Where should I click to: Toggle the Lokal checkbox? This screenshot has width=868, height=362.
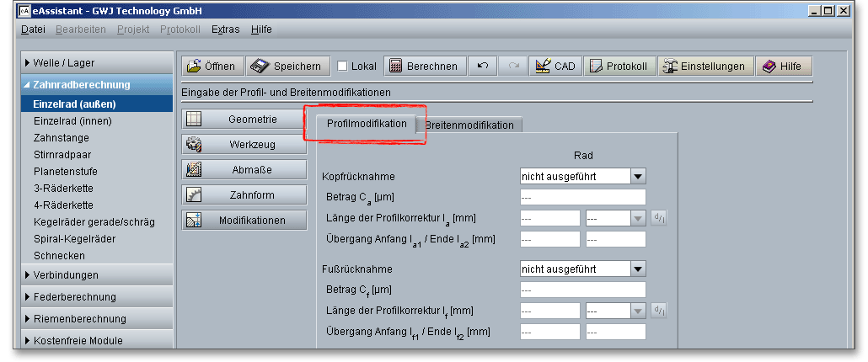[x=342, y=67]
